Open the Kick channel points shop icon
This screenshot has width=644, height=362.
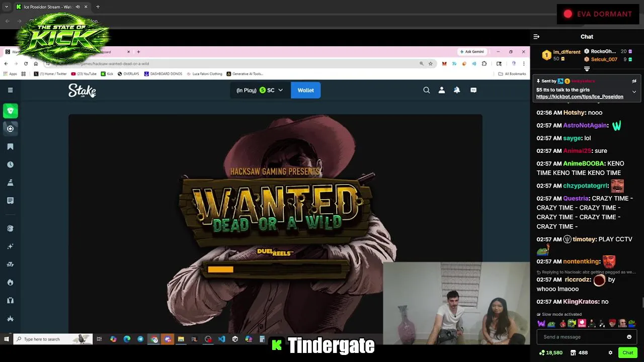pos(573,353)
